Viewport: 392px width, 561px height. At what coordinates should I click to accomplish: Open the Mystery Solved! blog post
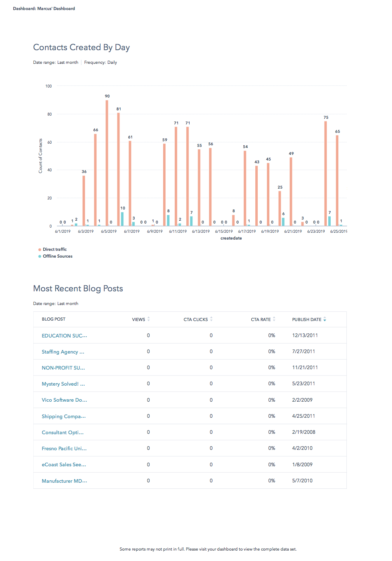click(x=63, y=384)
